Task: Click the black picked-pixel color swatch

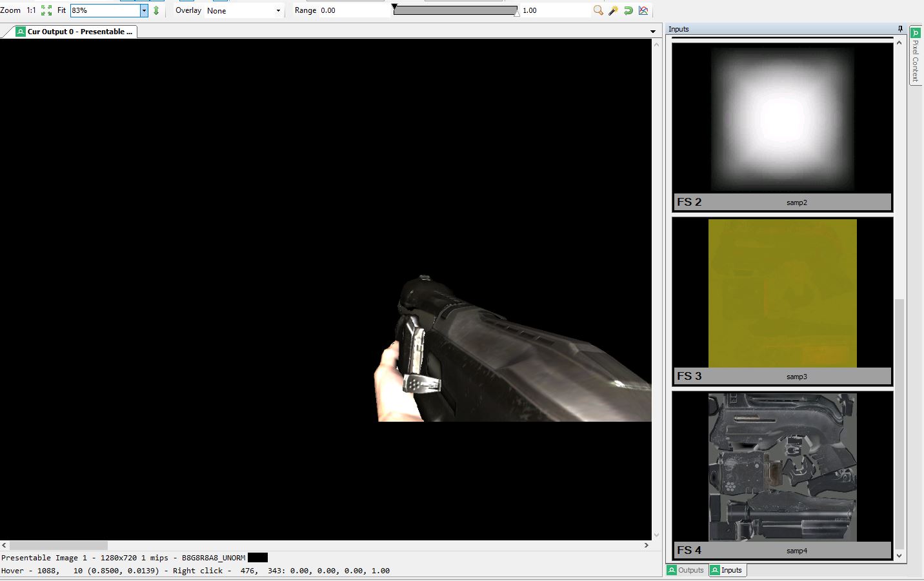Action: click(257, 558)
